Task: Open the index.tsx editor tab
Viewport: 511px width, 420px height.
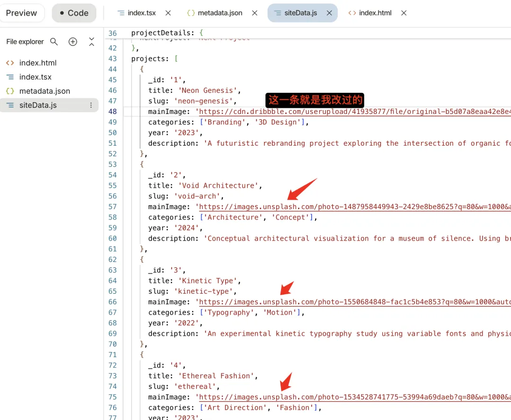Action: click(x=137, y=13)
